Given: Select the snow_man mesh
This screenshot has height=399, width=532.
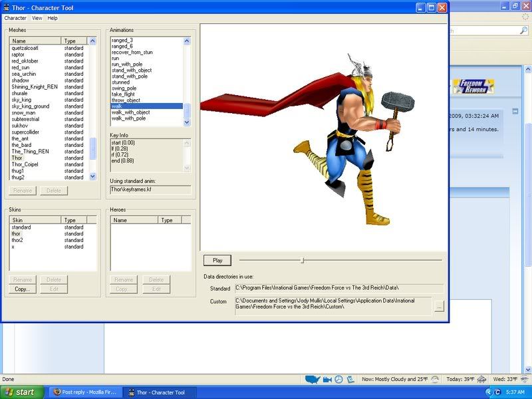Looking at the screenshot, I should [23, 112].
